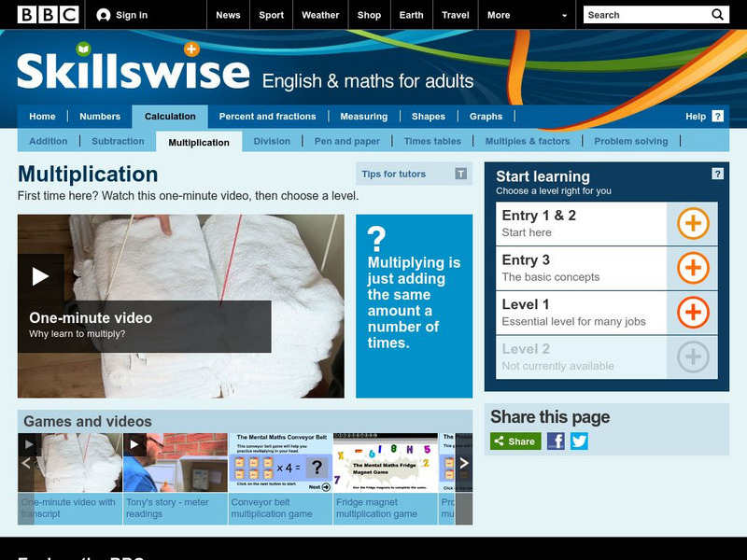Viewport: 747px width, 560px height.
Task: Click the Tony's story - meter readings link
Action: pyautogui.click(x=167, y=508)
